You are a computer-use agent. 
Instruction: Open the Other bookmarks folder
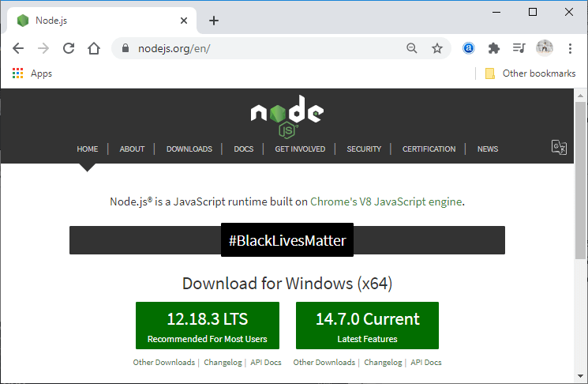tap(530, 73)
